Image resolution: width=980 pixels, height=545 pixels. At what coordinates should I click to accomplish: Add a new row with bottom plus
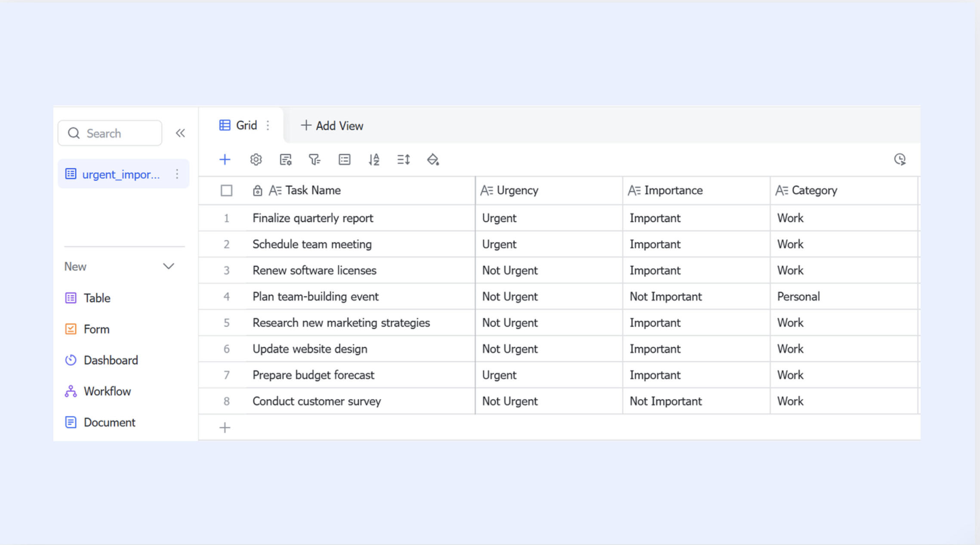tap(225, 428)
